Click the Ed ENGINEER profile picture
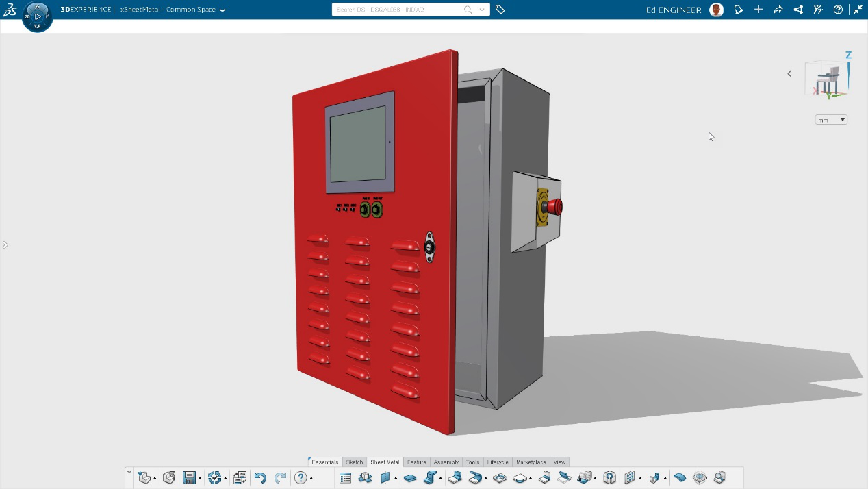Viewport: 868px width, 489px height. 717,10
